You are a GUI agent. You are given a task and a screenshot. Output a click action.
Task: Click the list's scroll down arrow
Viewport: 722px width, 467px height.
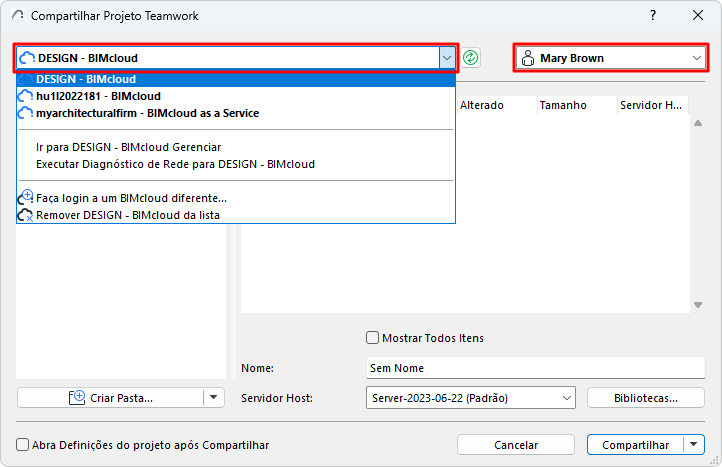click(x=697, y=305)
